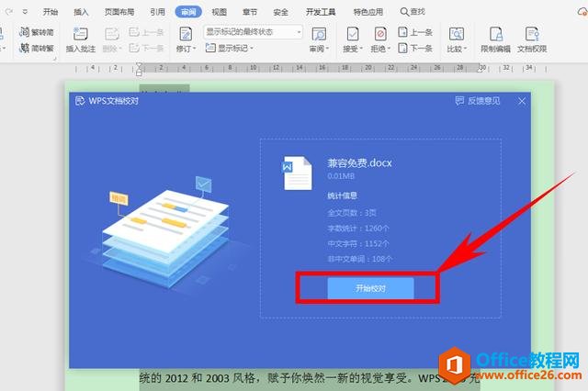588x391 pixels.
Task: Click the redo arrow in quick access
Action: click(x=9, y=12)
